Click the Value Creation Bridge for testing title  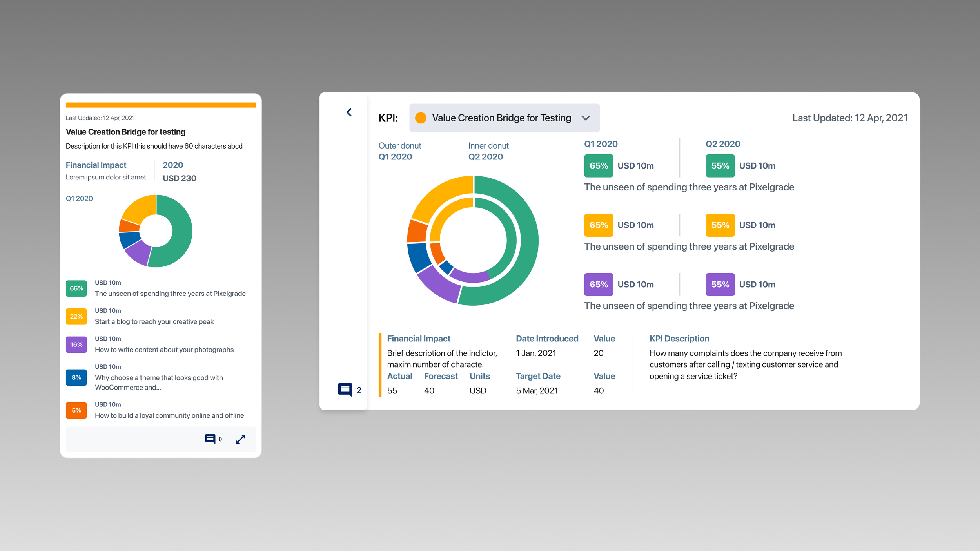125,132
